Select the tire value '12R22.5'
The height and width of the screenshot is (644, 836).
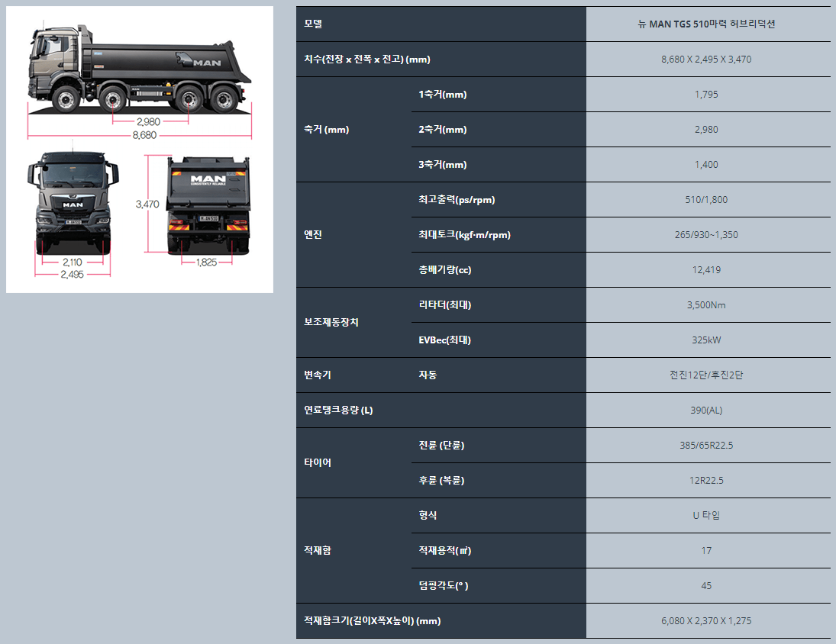click(x=706, y=481)
